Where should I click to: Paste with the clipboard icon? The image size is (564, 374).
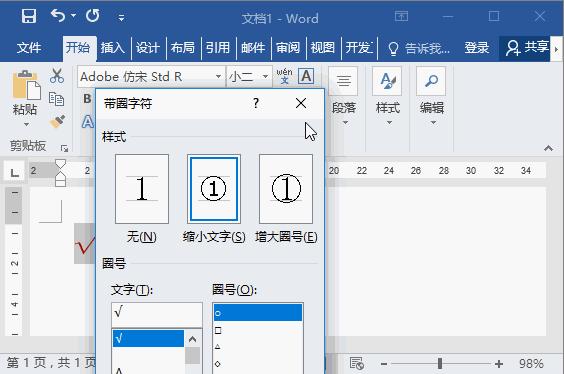[26, 85]
